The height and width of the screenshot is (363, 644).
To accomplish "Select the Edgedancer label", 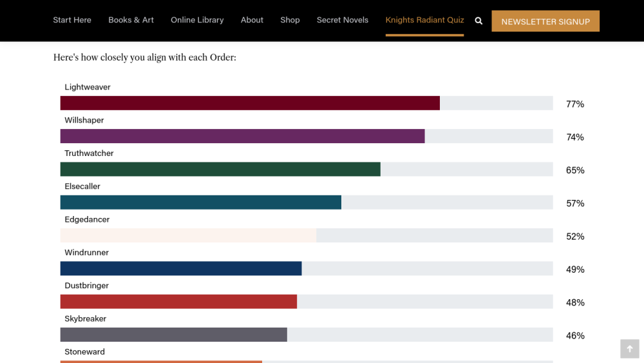I will click(87, 219).
